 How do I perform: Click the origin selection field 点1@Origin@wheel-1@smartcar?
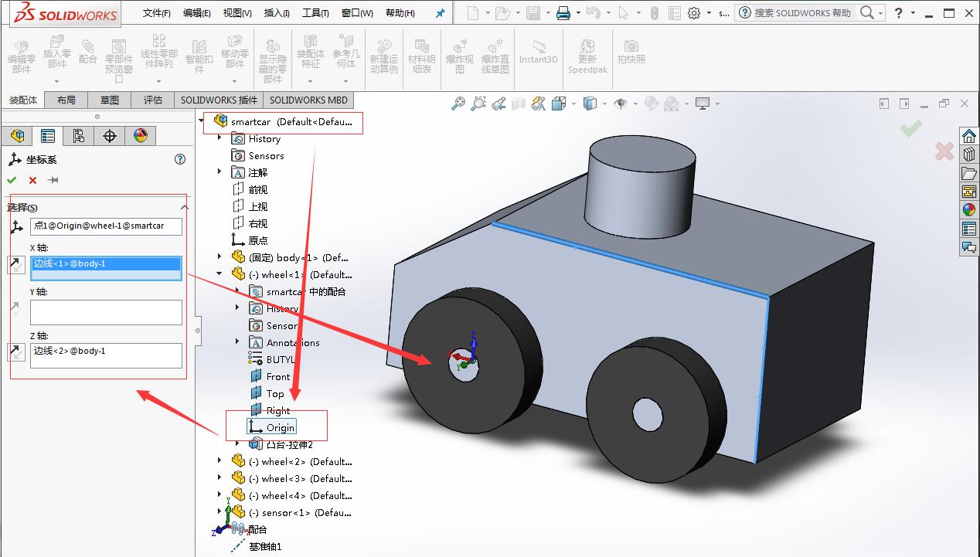tap(107, 226)
